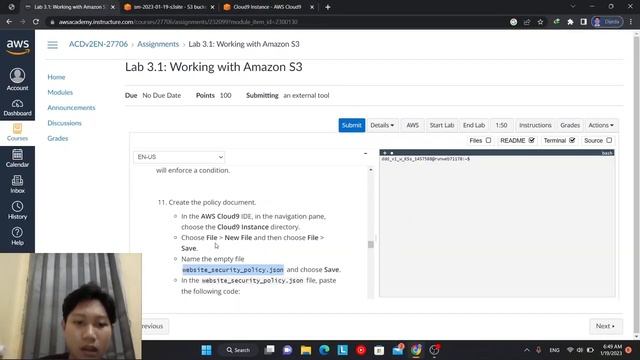Expand the Details dropdown
The image size is (640, 360).
(x=382, y=125)
